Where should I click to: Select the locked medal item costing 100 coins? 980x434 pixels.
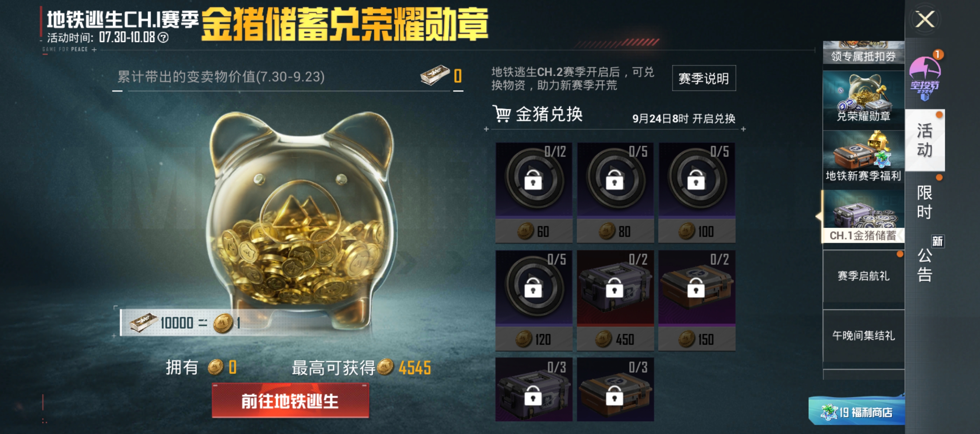(697, 193)
